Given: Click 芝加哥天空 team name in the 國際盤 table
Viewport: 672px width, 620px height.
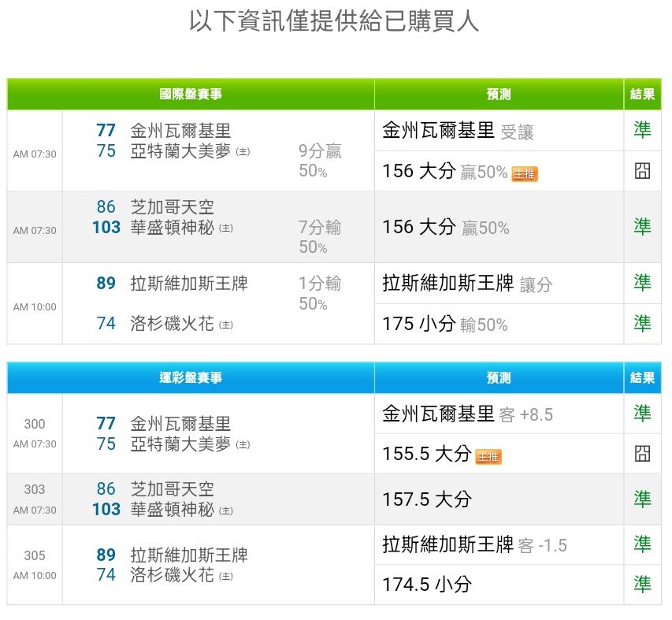Looking at the screenshot, I should click(173, 207).
